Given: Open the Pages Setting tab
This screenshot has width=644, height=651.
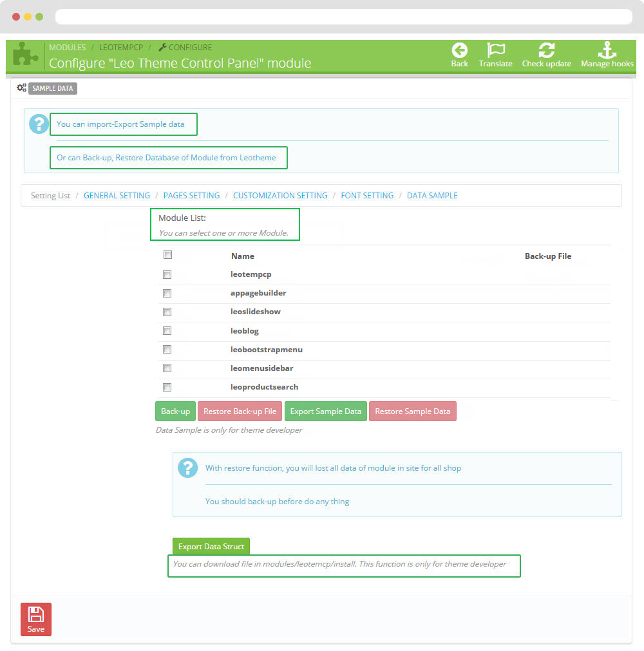Looking at the screenshot, I should 191,196.
